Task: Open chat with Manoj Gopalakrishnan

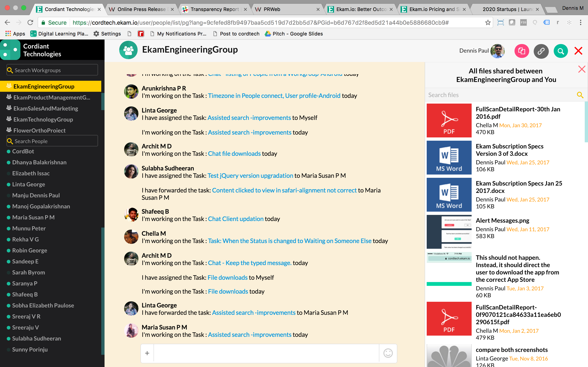Action: pos(41,206)
